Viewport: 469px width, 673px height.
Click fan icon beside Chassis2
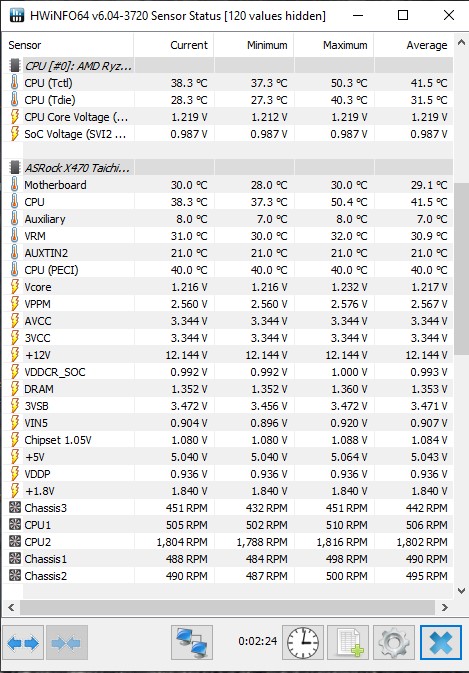[x=15, y=576]
